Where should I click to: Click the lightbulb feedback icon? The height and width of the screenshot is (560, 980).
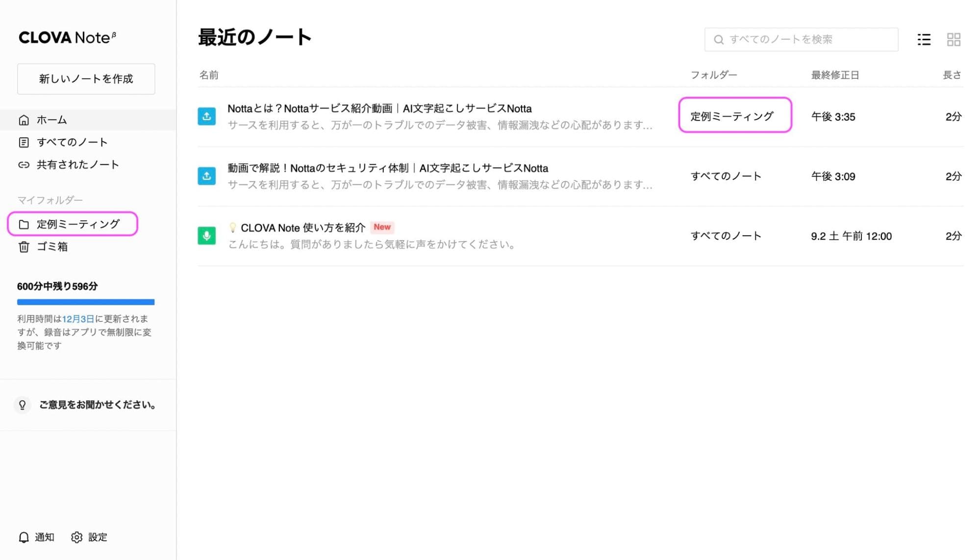coord(22,405)
